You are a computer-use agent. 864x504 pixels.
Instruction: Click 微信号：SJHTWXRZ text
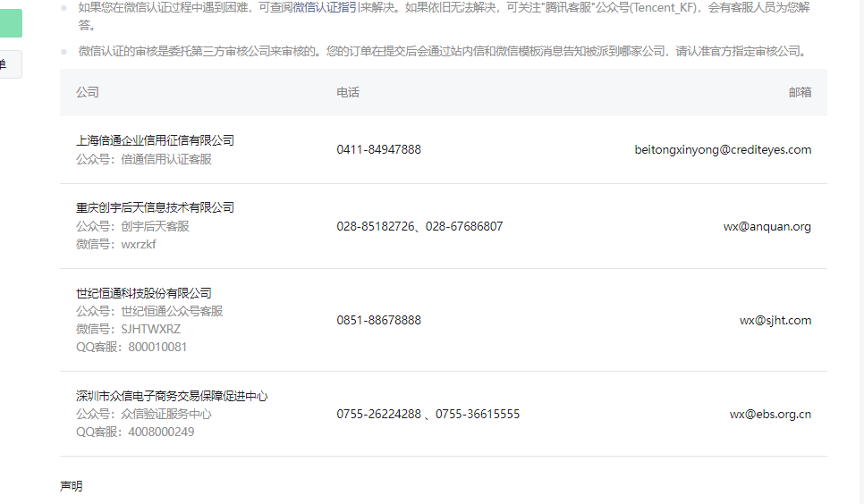pos(129,329)
